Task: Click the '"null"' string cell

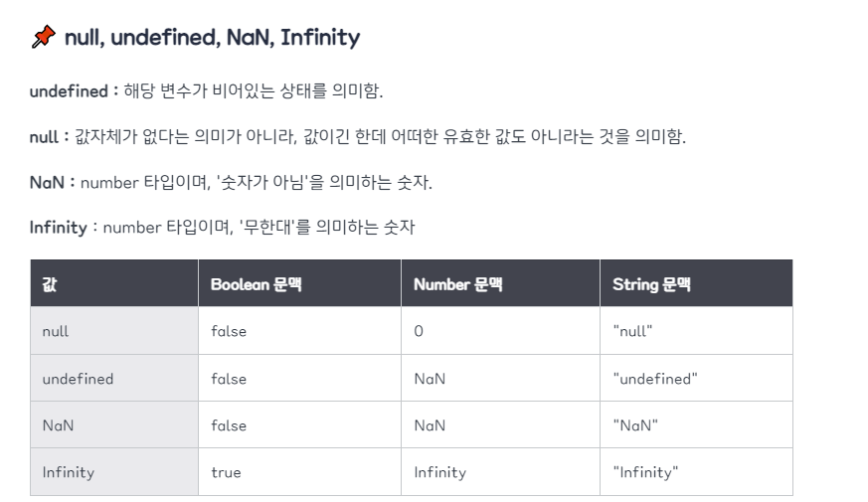Action: coord(696,331)
